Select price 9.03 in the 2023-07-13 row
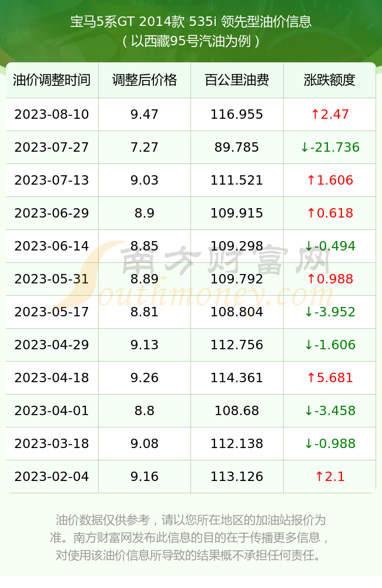This screenshot has height=588, width=382. pos(145,181)
